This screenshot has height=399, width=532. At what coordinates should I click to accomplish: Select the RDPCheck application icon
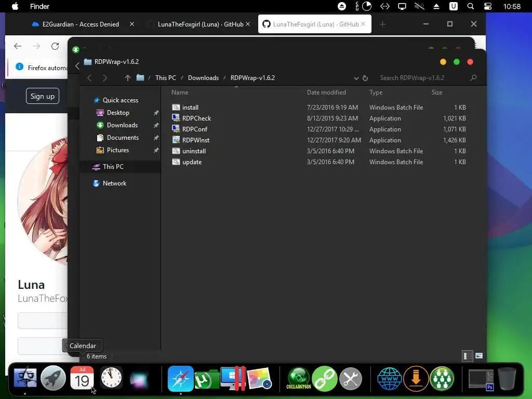point(176,118)
